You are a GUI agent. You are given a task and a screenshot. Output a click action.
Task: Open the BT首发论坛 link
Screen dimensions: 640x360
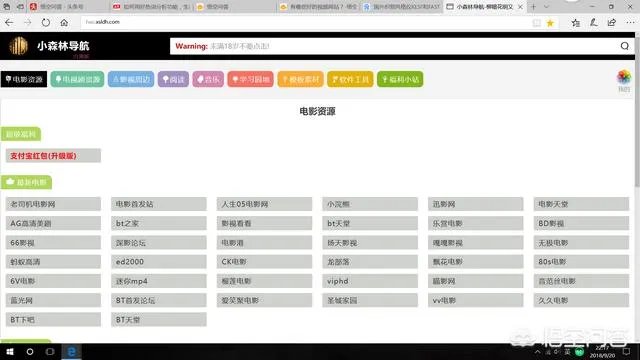tap(159, 300)
